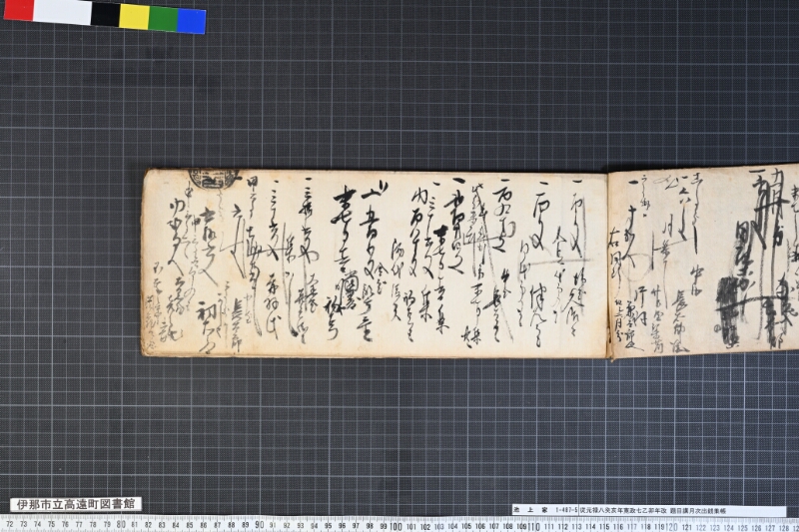Click ruler number 120

pyautogui.click(x=672, y=527)
